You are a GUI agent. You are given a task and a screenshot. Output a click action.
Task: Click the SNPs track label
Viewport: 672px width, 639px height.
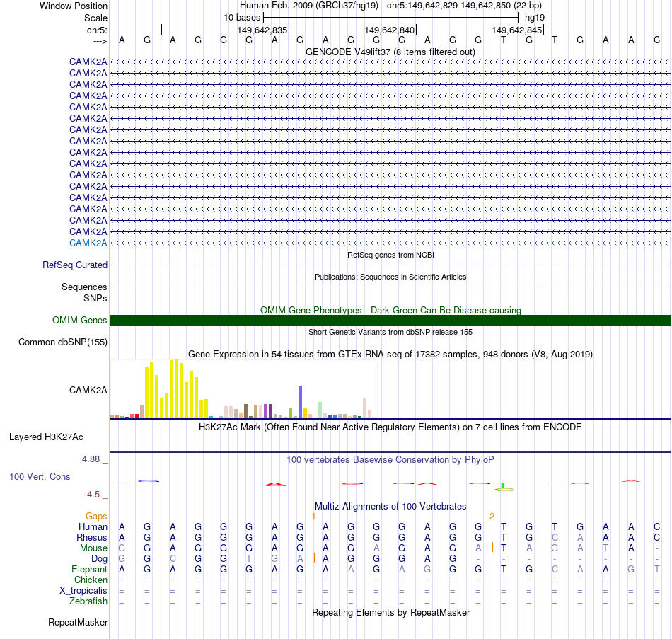[95, 298]
